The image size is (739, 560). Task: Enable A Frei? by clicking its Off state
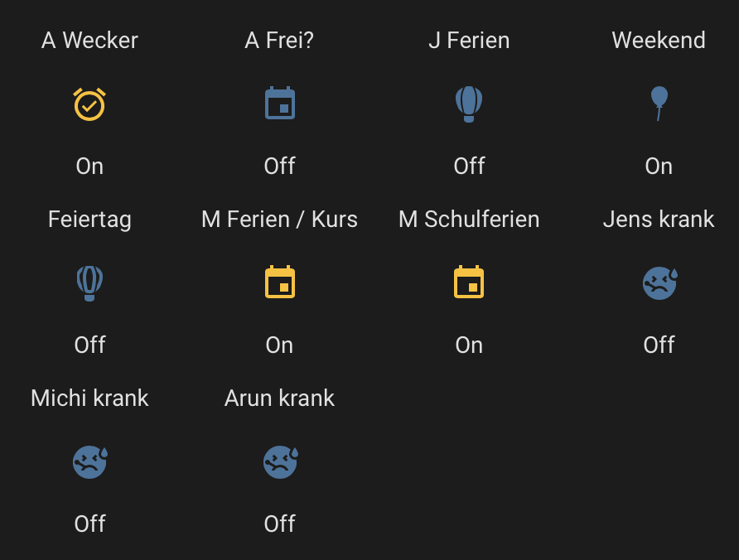point(279,166)
